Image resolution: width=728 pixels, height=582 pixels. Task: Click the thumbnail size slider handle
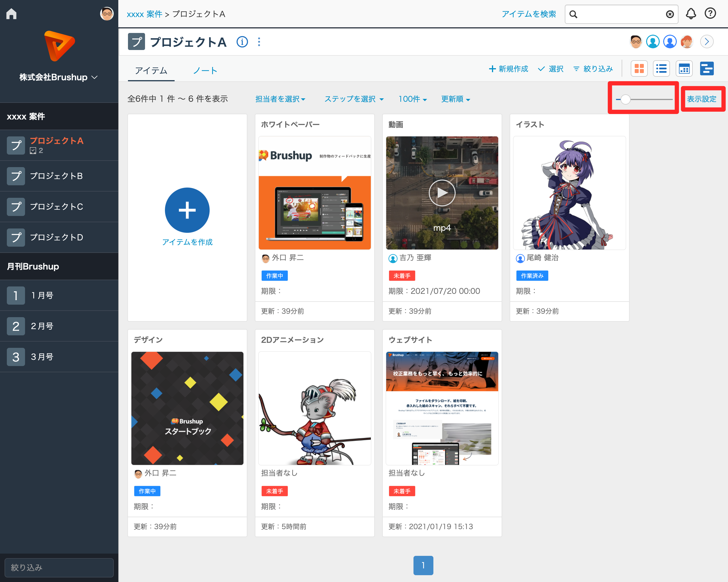point(625,99)
